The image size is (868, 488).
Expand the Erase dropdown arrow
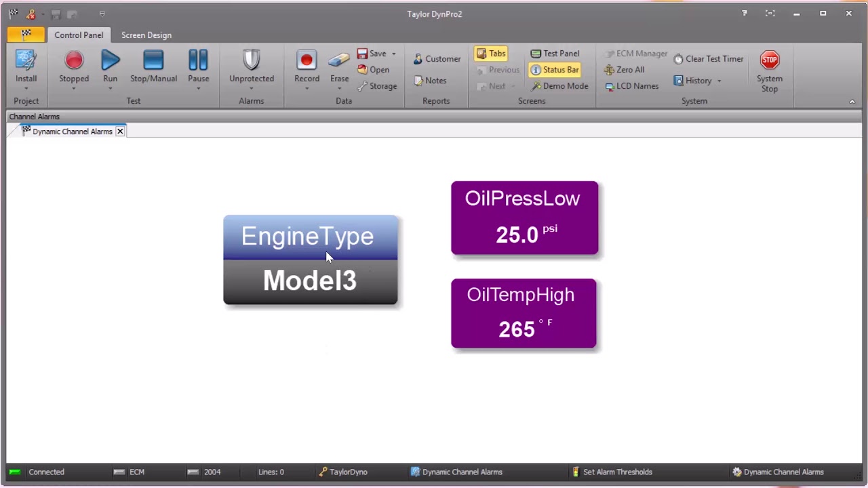click(x=339, y=89)
